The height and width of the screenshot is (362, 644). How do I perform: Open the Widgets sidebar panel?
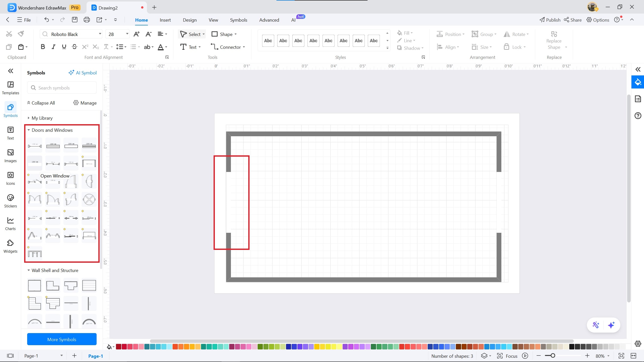pyautogui.click(x=10, y=246)
